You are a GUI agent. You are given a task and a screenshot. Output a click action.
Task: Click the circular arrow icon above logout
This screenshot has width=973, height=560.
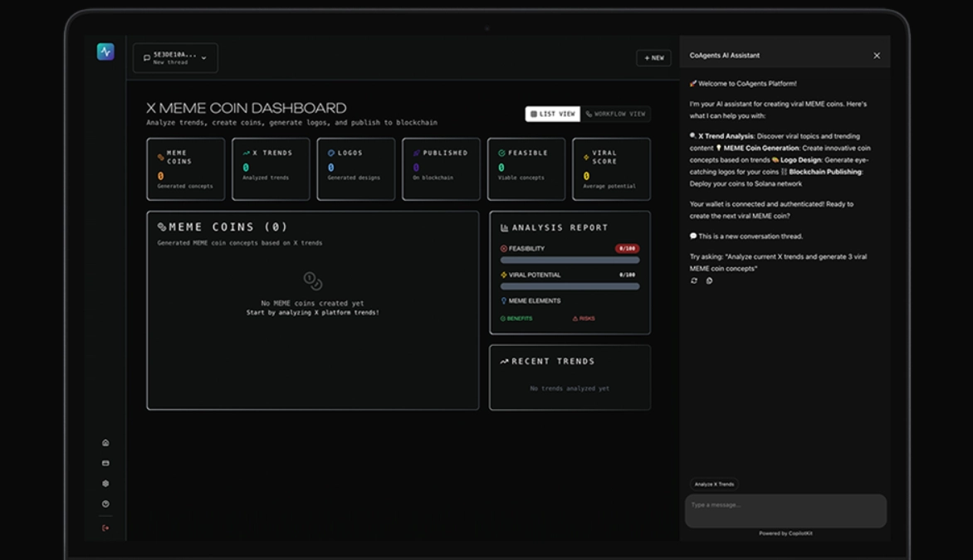click(x=105, y=504)
